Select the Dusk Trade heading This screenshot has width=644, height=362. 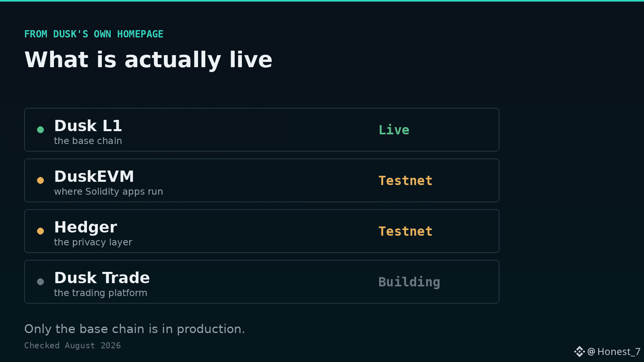tap(102, 278)
